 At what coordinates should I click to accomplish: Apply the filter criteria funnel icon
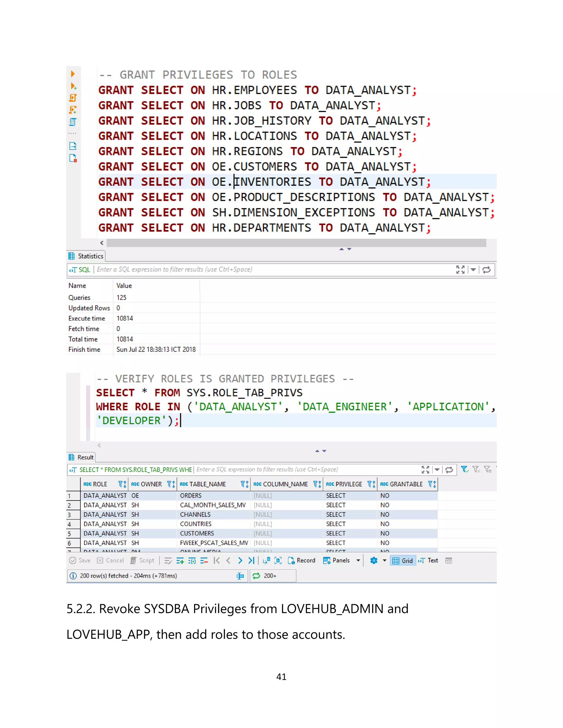465,469
